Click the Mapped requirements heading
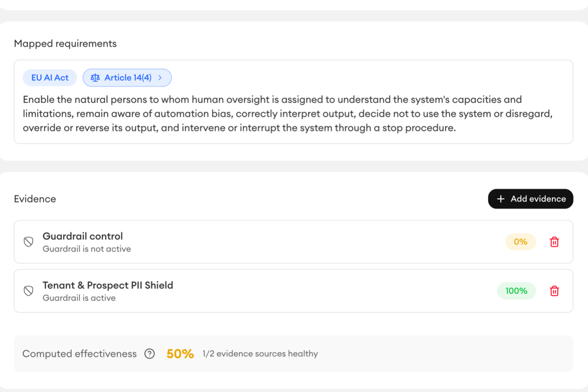Image resolution: width=588 pixels, height=392 pixels. 65,44
